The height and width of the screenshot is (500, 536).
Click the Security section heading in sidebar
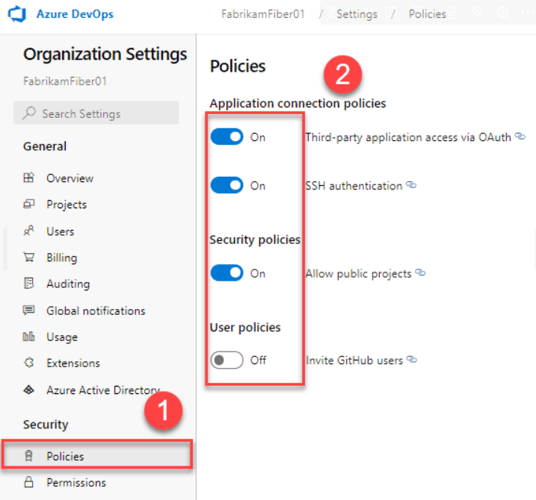[45, 424]
